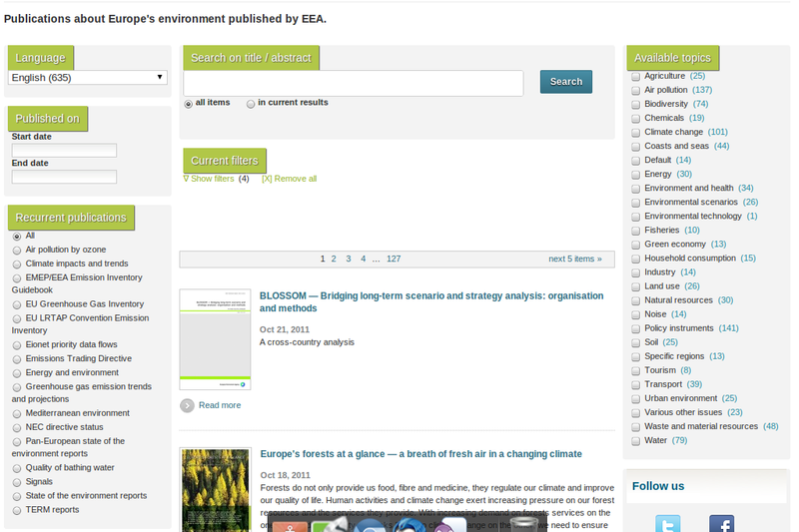The height and width of the screenshot is (532, 799).
Task: Go to page 2 of results
Action: (334, 259)
